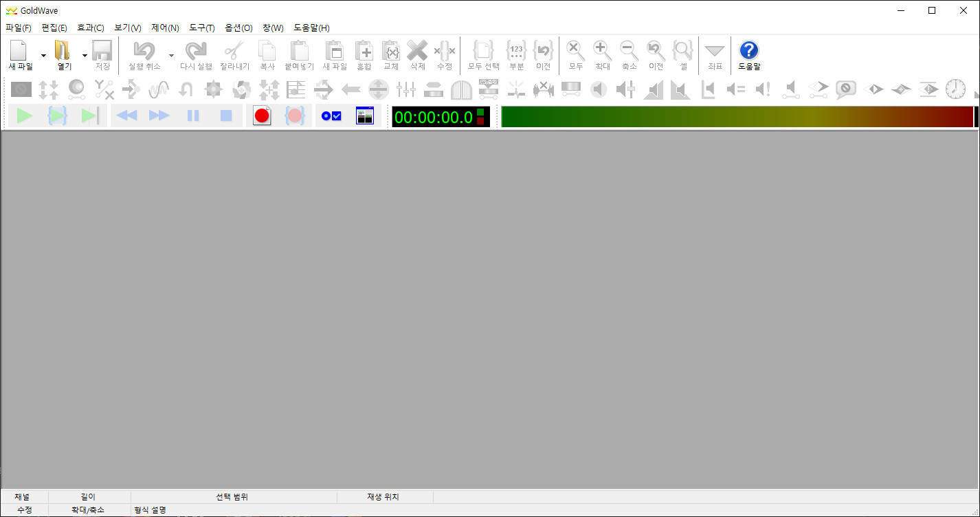Click the 선택 범위 status bar field
This screenshot has height=517, width=980.
point(234,496)
